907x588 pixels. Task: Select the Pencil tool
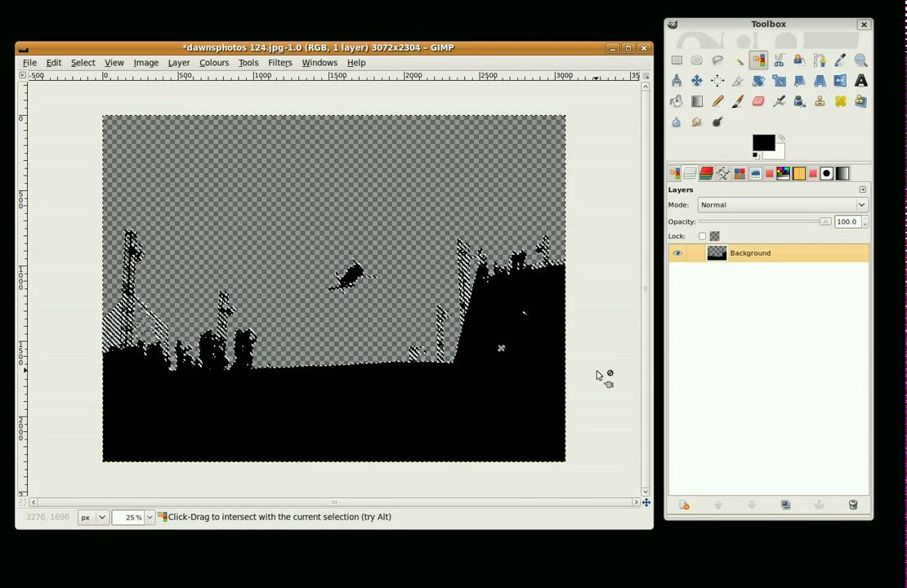717,101
